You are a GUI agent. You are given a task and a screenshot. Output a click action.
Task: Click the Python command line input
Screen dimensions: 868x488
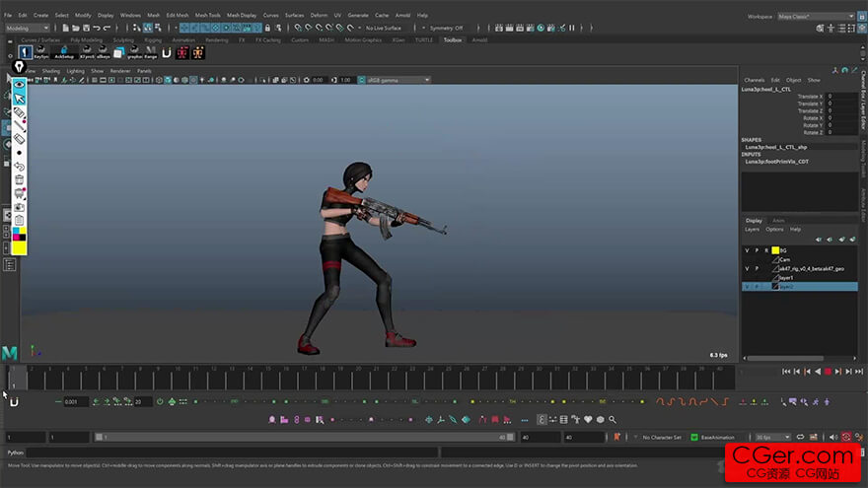pyautogui.click(x=232, y=453)
